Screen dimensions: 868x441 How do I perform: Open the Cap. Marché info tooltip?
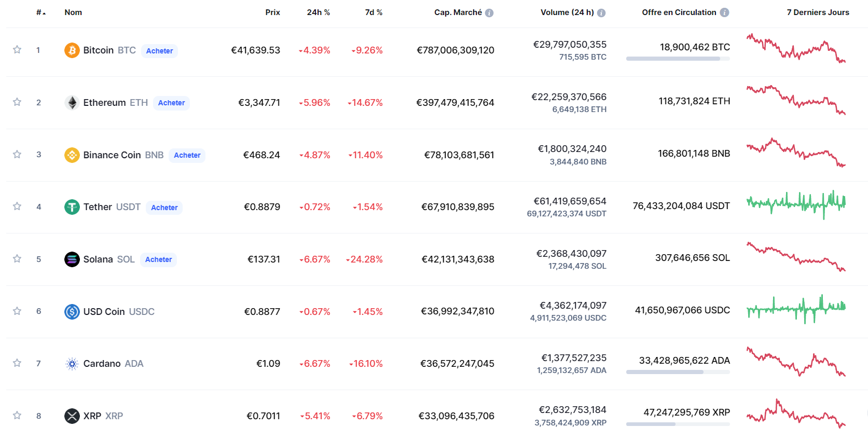489,13
